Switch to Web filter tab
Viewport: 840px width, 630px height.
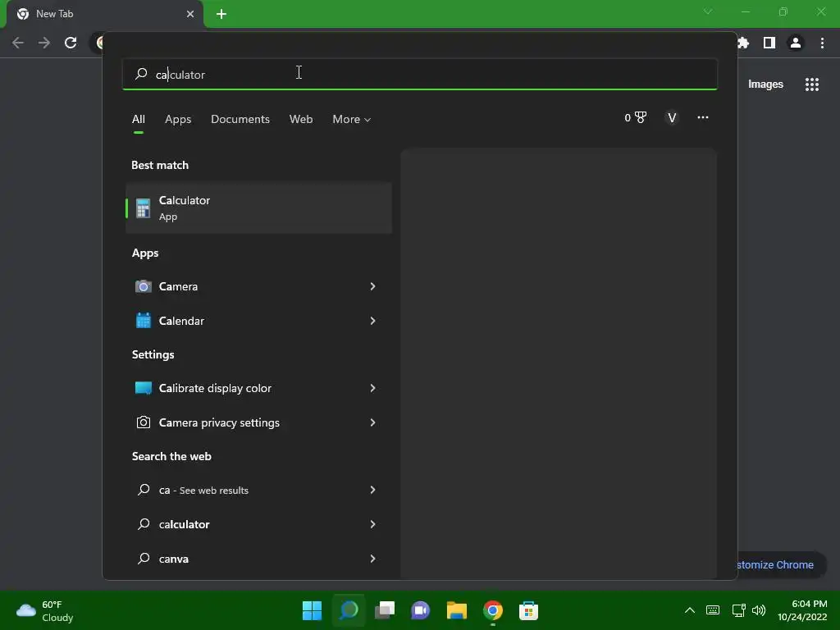tap(301, 119)
